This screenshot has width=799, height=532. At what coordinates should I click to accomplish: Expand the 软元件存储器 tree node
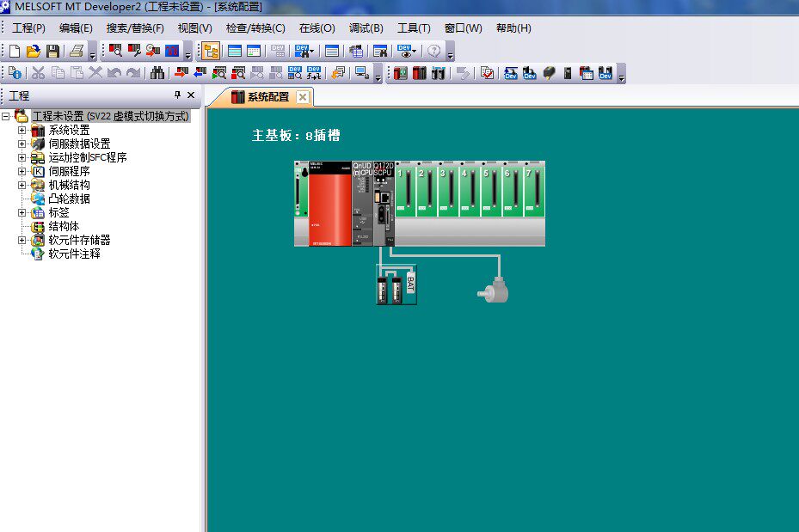point(22,241)
